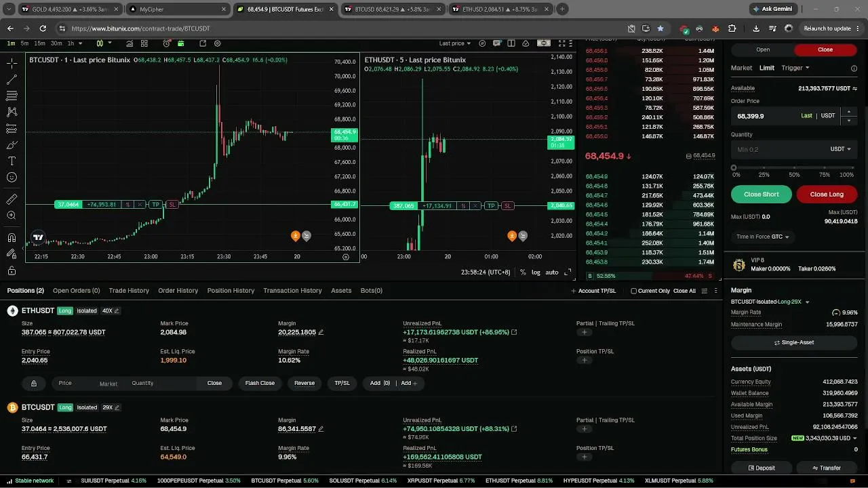Edit leverage pencil next to ETHUSDT 40X
This screenshot has height=488, width=868.
point(117,311)
